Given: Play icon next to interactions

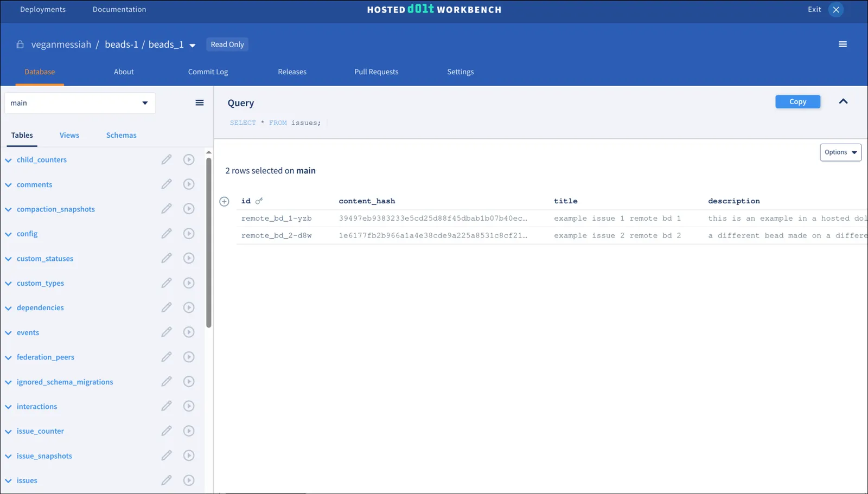Looking at the screenshot, I should (x=189, y=406).
